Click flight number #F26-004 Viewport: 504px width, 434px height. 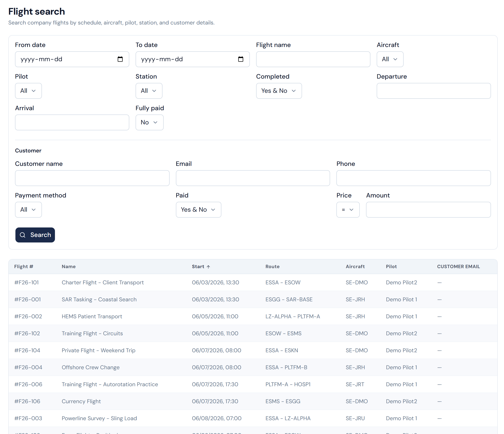[x=28, y=367]
